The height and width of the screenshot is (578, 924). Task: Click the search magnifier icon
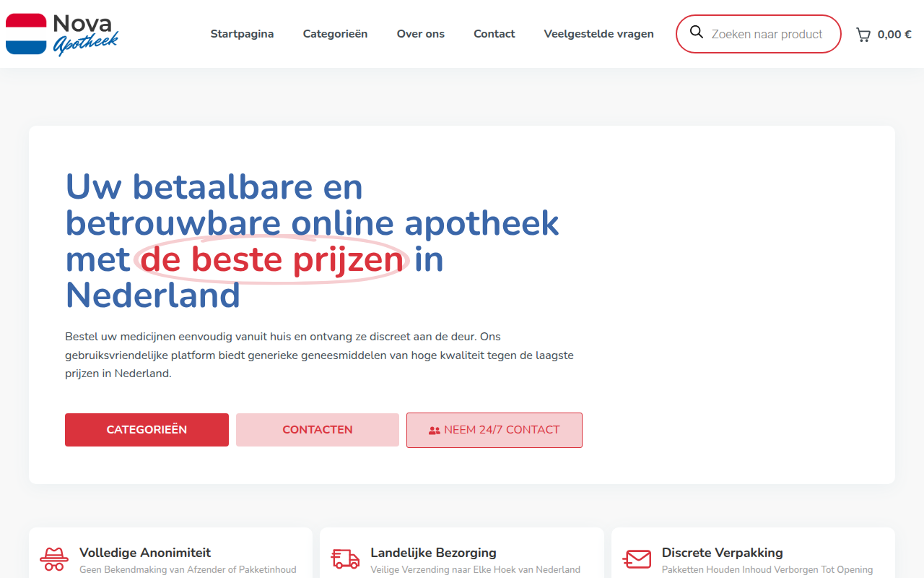tap(697, 33)
